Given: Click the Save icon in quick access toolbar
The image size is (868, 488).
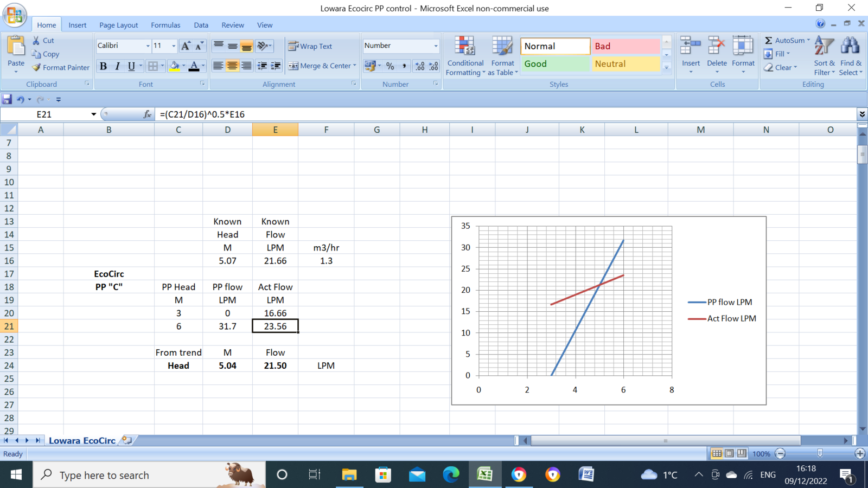Looking at the screenshot, I should tap(7, 99).
